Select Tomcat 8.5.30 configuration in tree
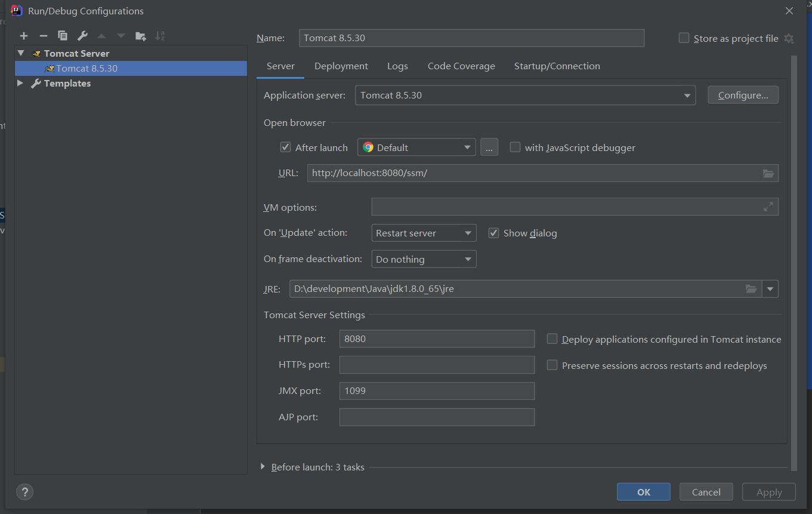Screen dimensions: 812x514 click(x=131, y=68)
